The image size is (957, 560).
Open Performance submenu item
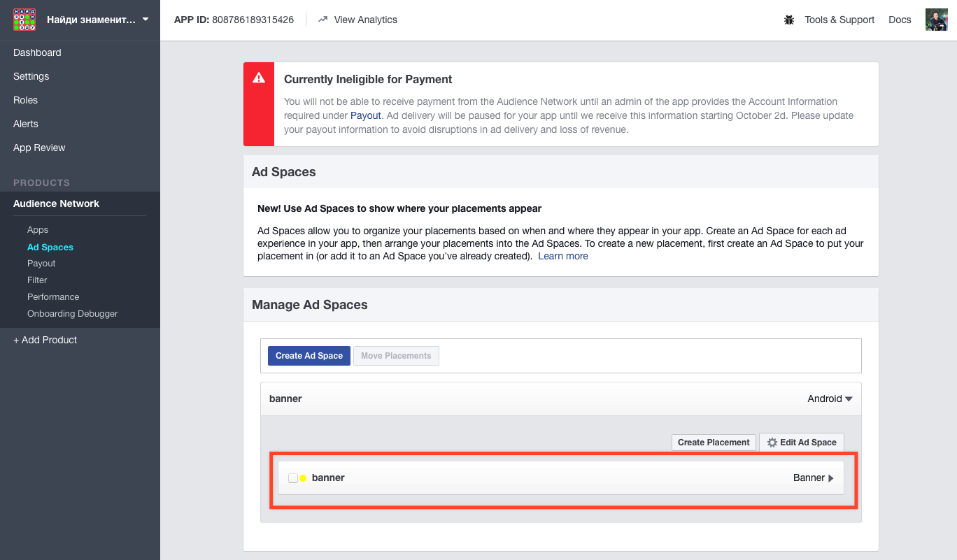point(53,297)
